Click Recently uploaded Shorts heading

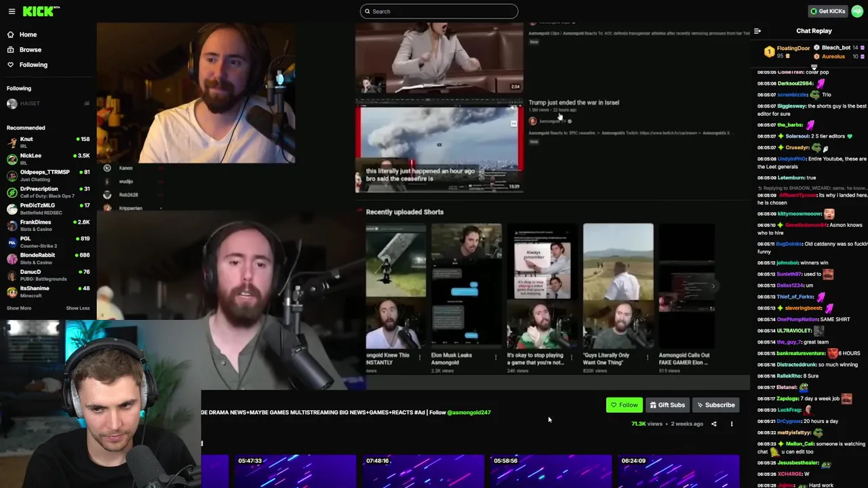pos(405,212)
